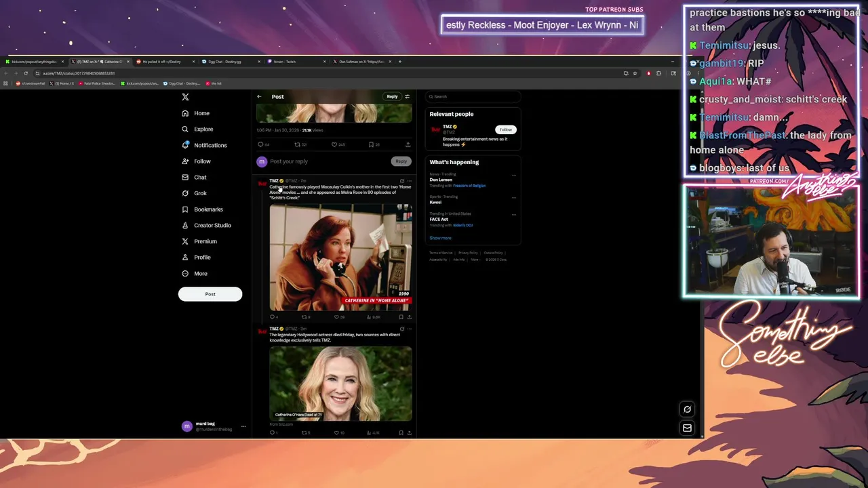The image size is (868, 488).
Task: Switch to He pulled it off browser tab
Action: [165, 62]
